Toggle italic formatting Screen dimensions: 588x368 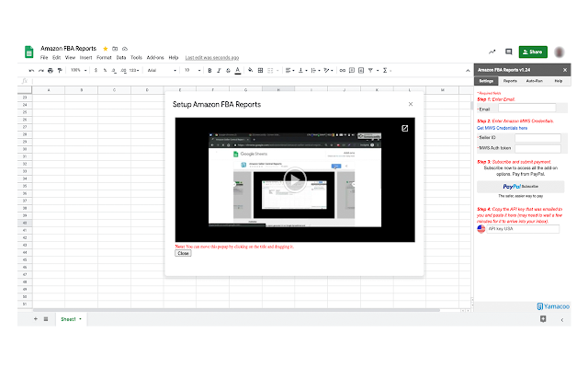[219, 70]
